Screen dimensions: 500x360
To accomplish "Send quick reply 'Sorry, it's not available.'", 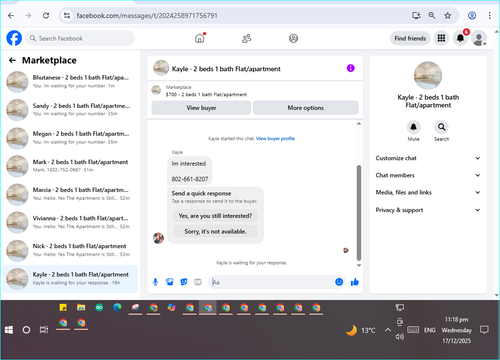I will [215, 231].
